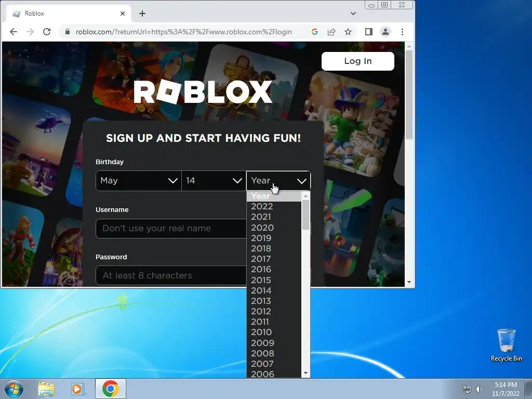
Task: Select 2016 in year options
Action: (274, 270)
